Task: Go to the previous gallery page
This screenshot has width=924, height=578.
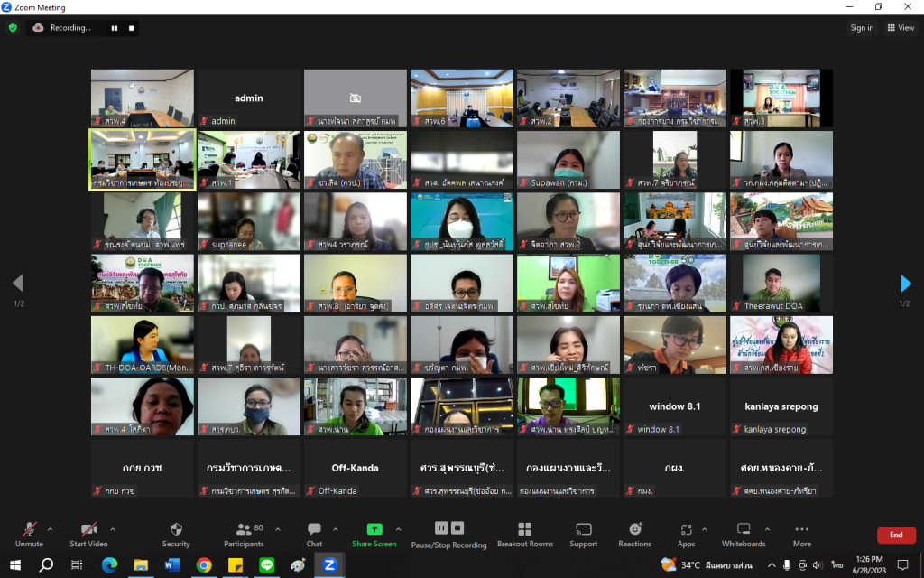Action: click(x=18, y=283)
